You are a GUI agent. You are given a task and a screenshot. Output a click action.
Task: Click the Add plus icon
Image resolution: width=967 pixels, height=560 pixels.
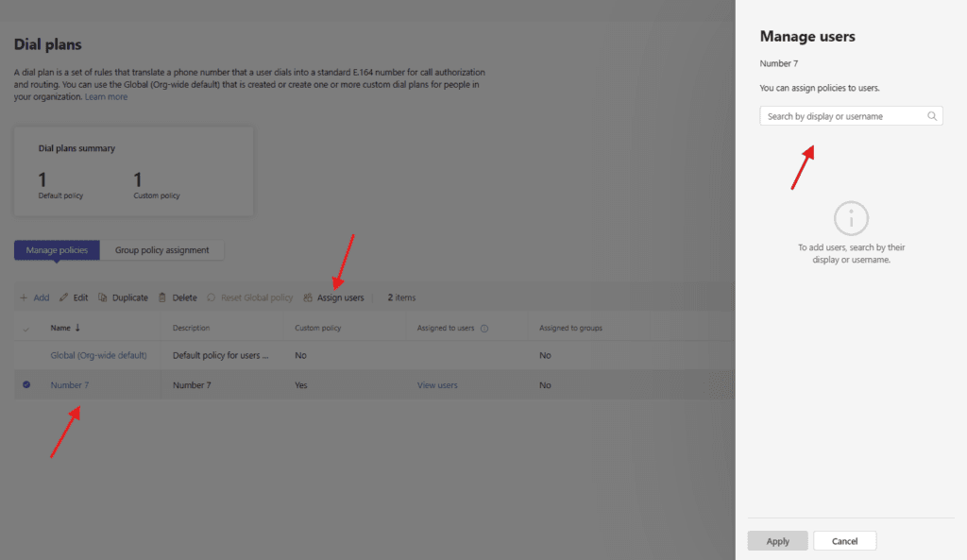pyautogui.click(x=24, y=297)
